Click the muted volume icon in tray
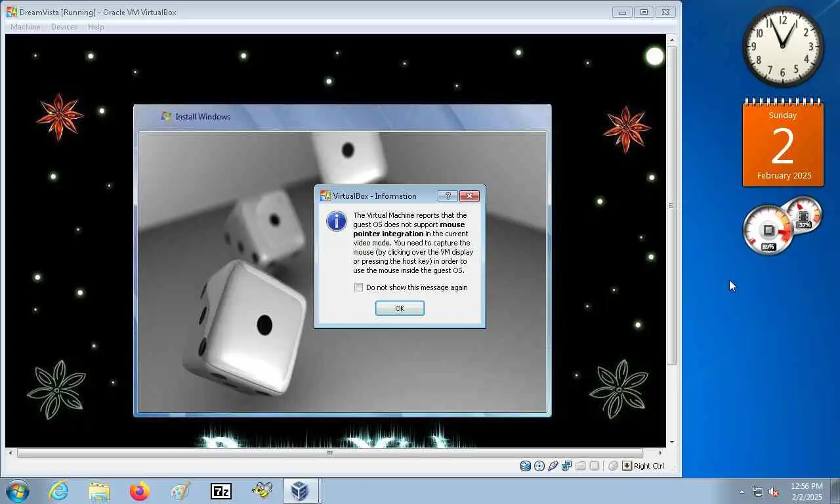This screenshot has height=504, width=840. [774, 492]
